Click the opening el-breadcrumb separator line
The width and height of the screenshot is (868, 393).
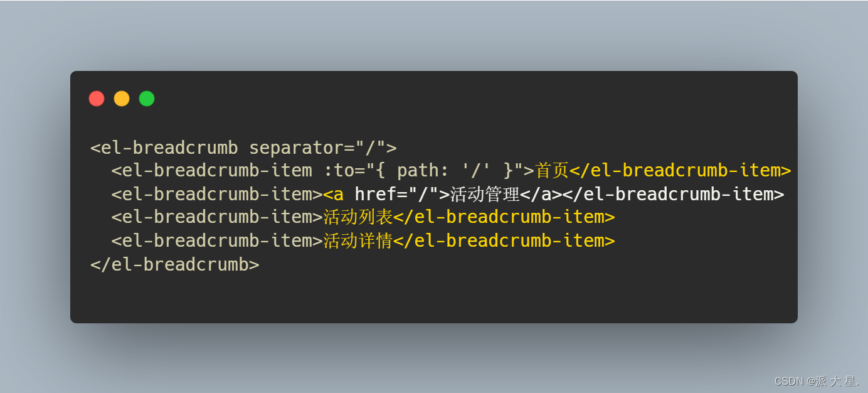pyautogui.click(x=243, y=148)
